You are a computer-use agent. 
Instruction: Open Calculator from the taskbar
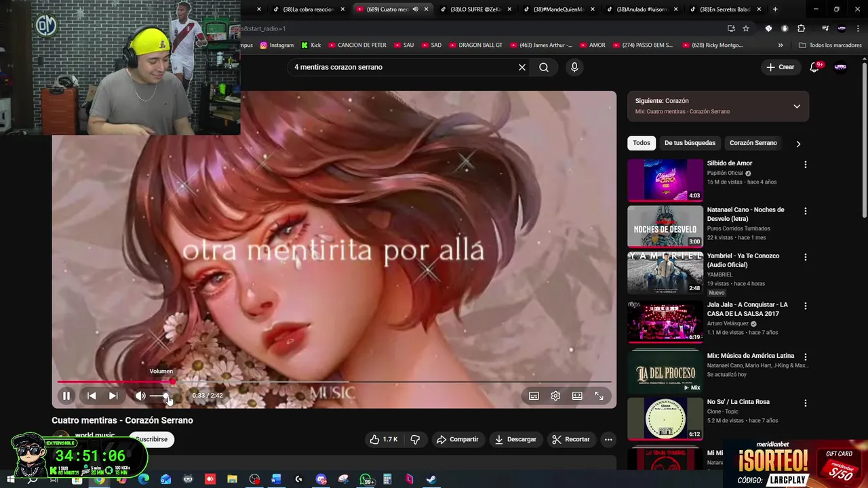pyautogui.click(x=387, y=479)
